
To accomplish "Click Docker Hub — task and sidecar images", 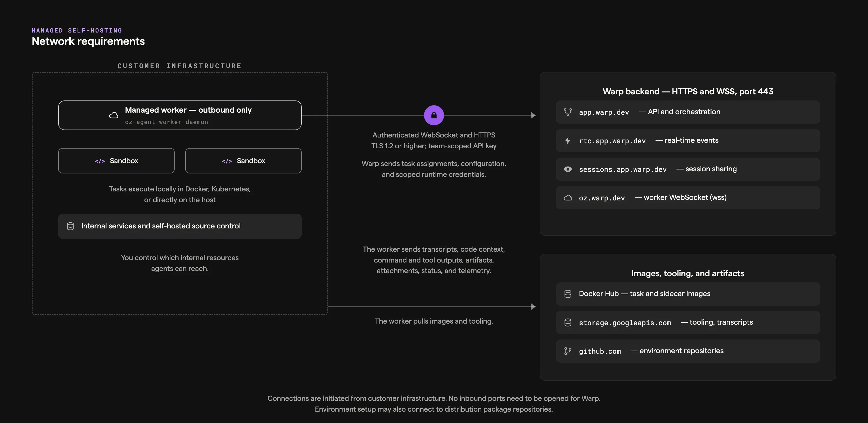I will tap(644, 294).
